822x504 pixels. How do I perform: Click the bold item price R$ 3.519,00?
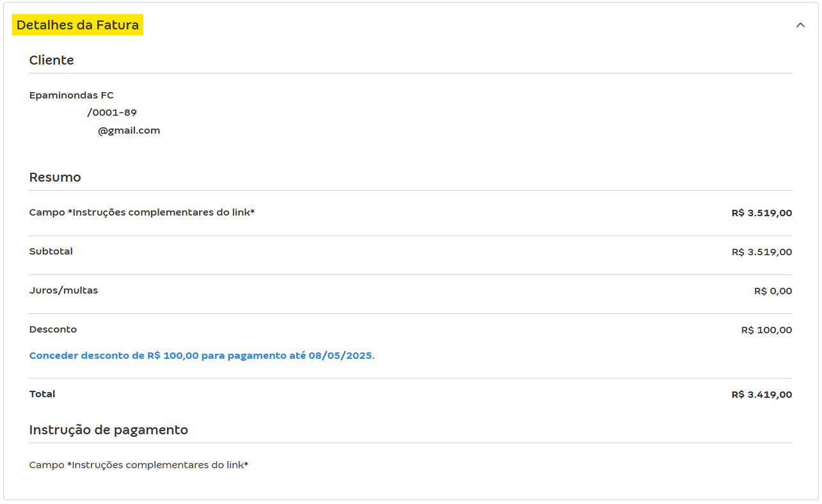pos(761,213)
